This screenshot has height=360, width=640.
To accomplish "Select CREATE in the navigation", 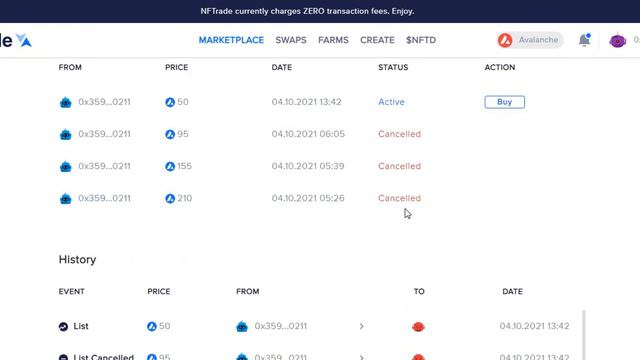I will click(377, 40).
